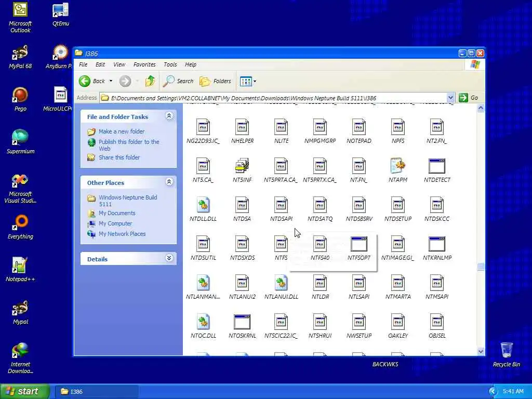Collapse the Other Places panel
This screenshot has width=532, height=399.
[169, 182]
